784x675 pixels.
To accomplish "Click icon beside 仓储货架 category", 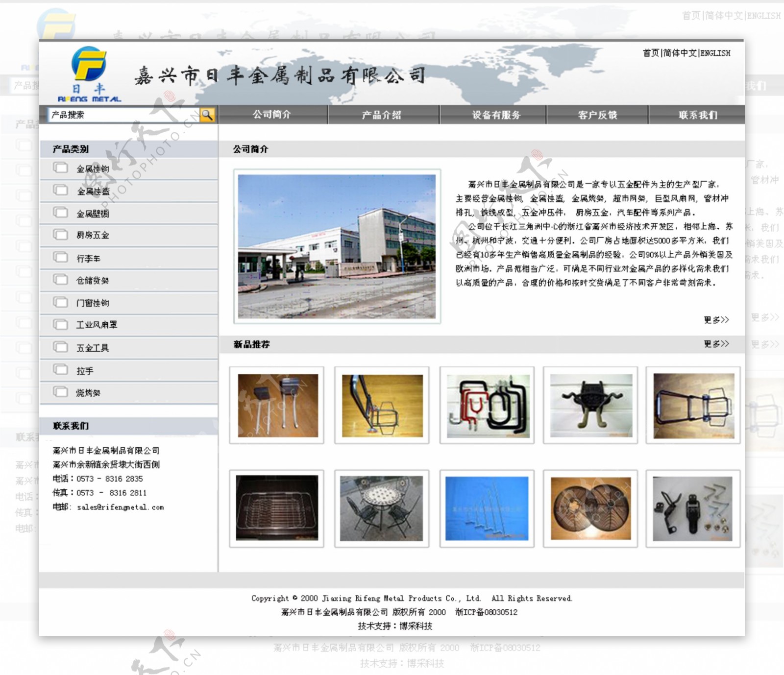I will [61, 280].
